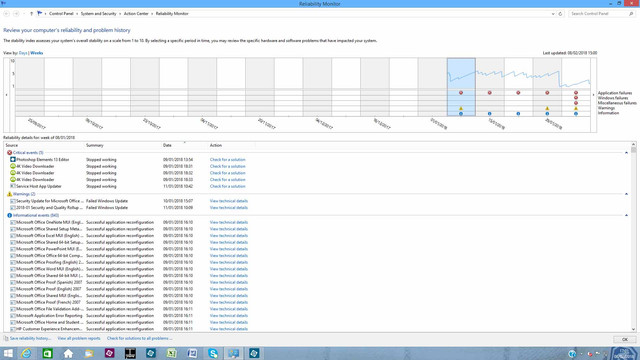Open View all problem reports

coord(79,338)
